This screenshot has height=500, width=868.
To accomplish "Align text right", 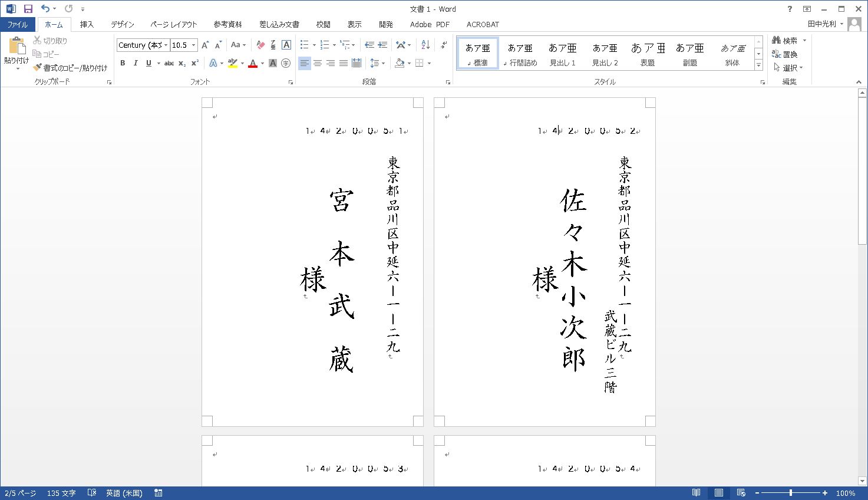I will point(330,63).
